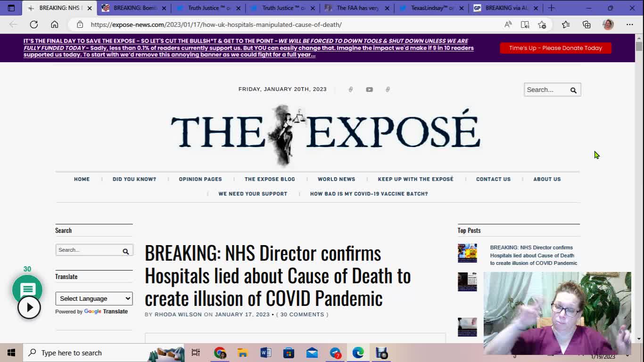Open the screen recorder taskbar icon

pos(381,353)
